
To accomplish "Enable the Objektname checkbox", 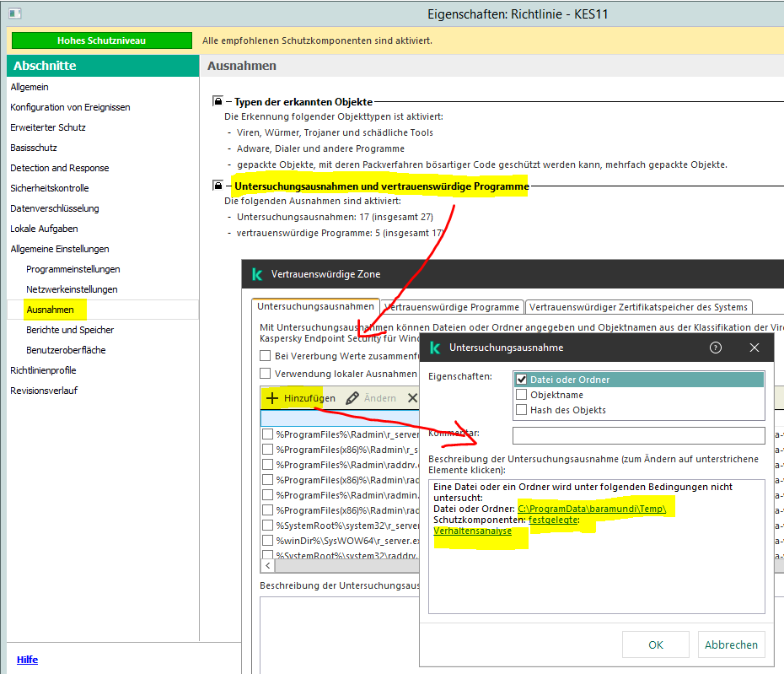I will point(521,395).
